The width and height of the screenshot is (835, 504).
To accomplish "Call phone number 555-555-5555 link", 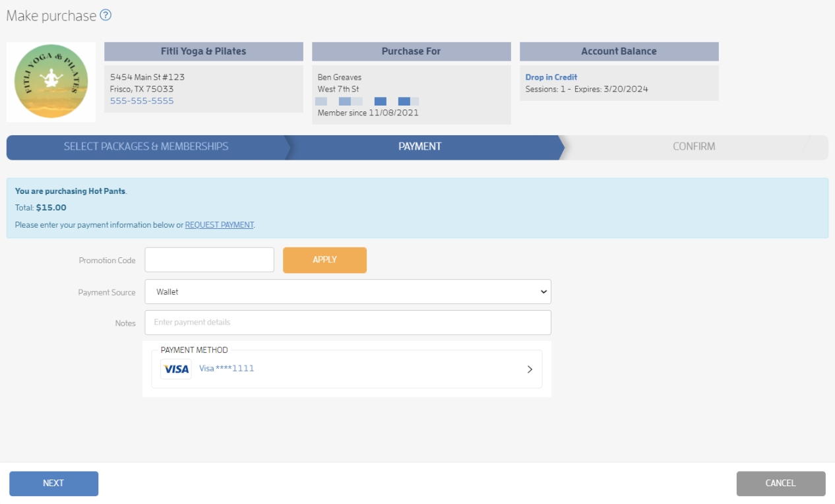I will [x=142, y=101].
